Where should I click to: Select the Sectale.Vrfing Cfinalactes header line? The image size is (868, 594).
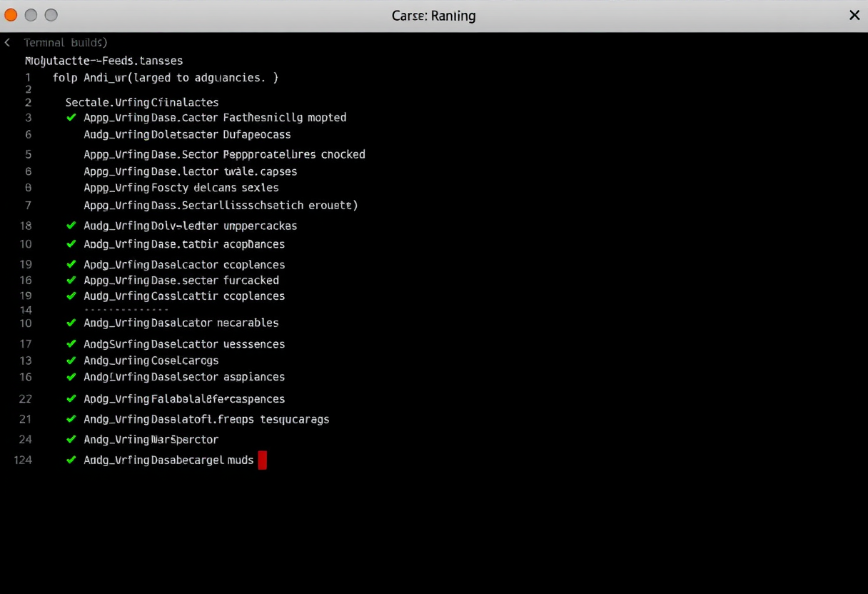pyautogui.click(x=142, y=102)
